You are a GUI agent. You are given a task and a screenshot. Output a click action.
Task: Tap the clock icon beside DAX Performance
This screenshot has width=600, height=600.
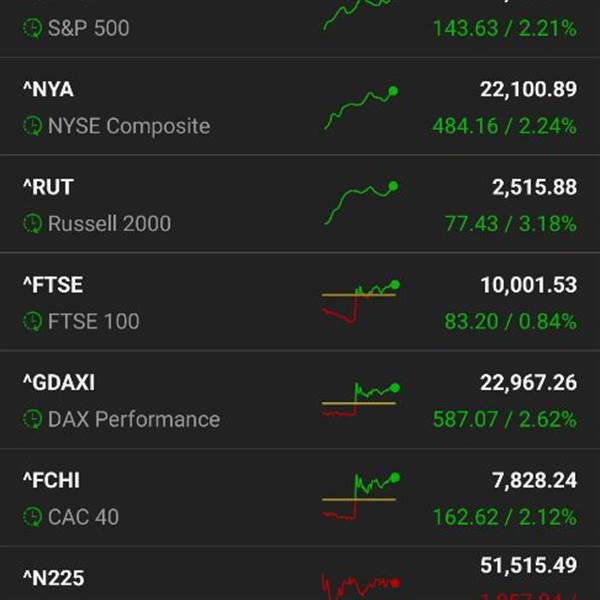pyautogui.click(x=33, y=419)
